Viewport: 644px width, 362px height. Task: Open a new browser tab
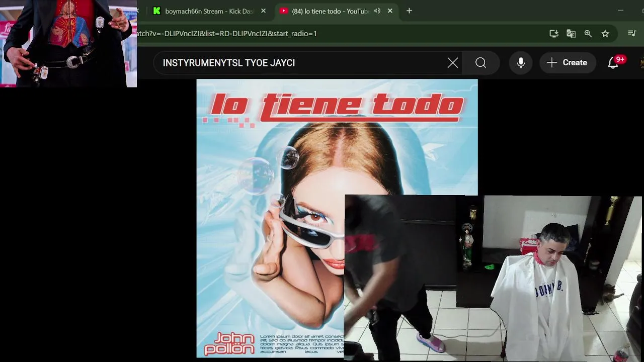coord(409,11)
